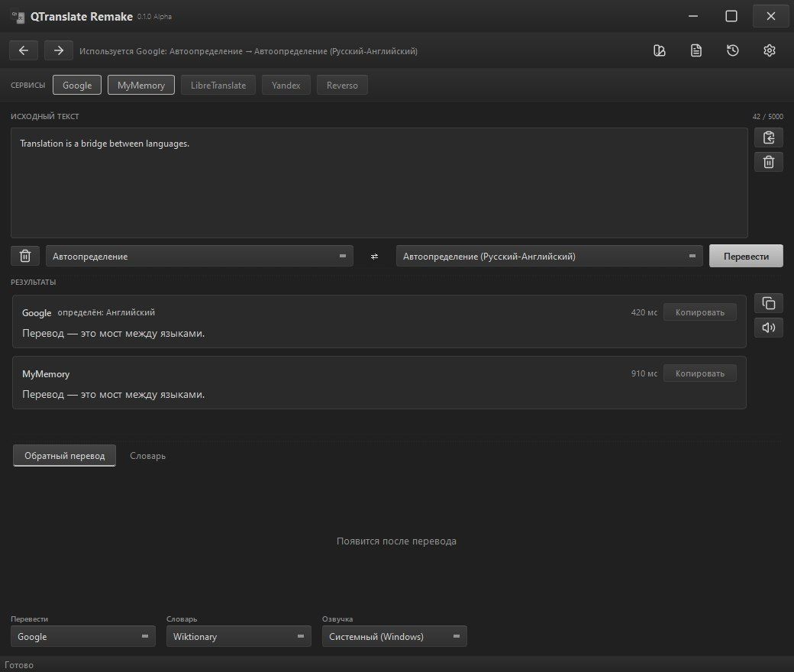
Task: Click the "Появится после перевода" placeholder text
Action: pyautogui.click(x=396, y=541)
